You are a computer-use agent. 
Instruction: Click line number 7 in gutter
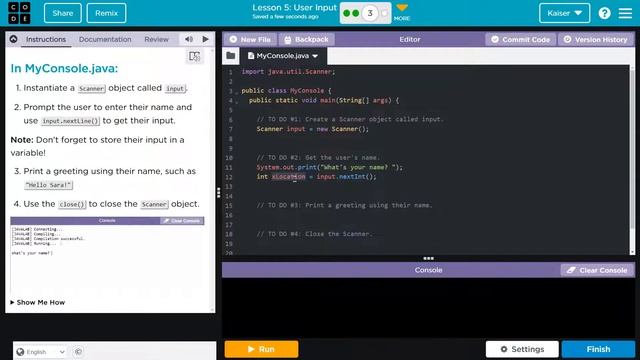pos(231,129)
